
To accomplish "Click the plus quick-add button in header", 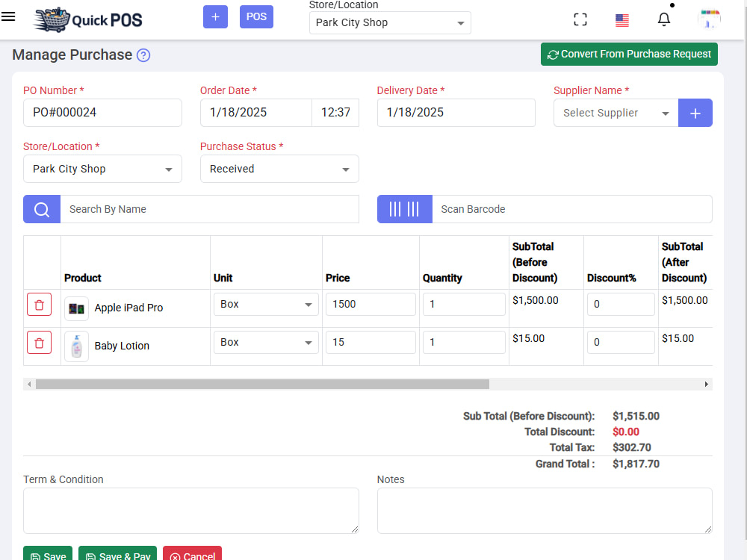I will point(215,16).
